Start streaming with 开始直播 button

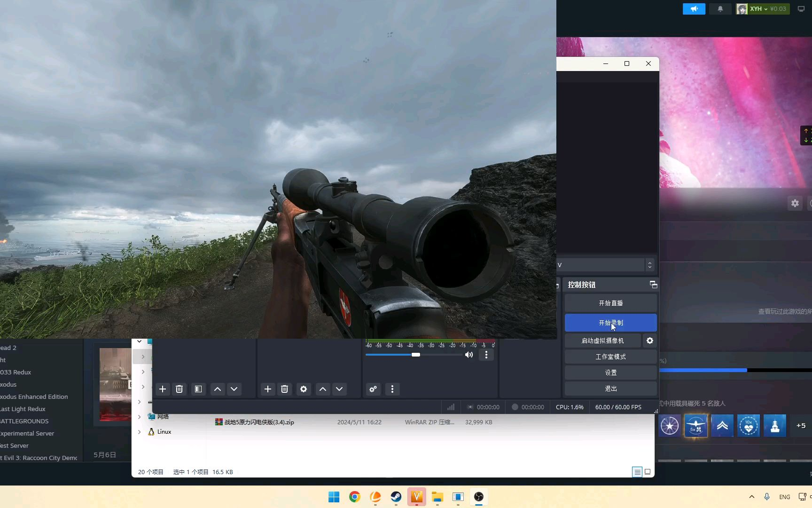click(611, 303)
